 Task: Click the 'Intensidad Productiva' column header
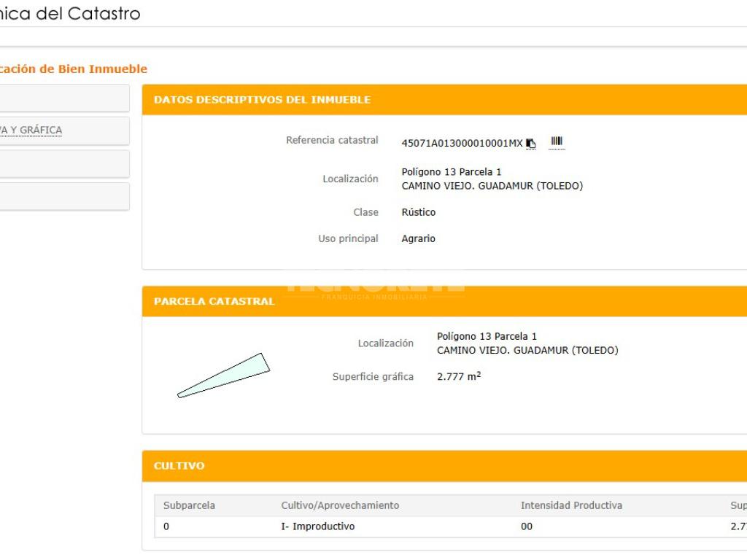coord(571,505)
